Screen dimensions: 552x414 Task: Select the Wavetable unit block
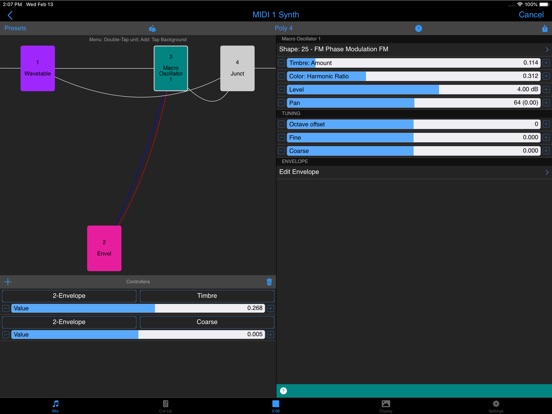(38, 68)
